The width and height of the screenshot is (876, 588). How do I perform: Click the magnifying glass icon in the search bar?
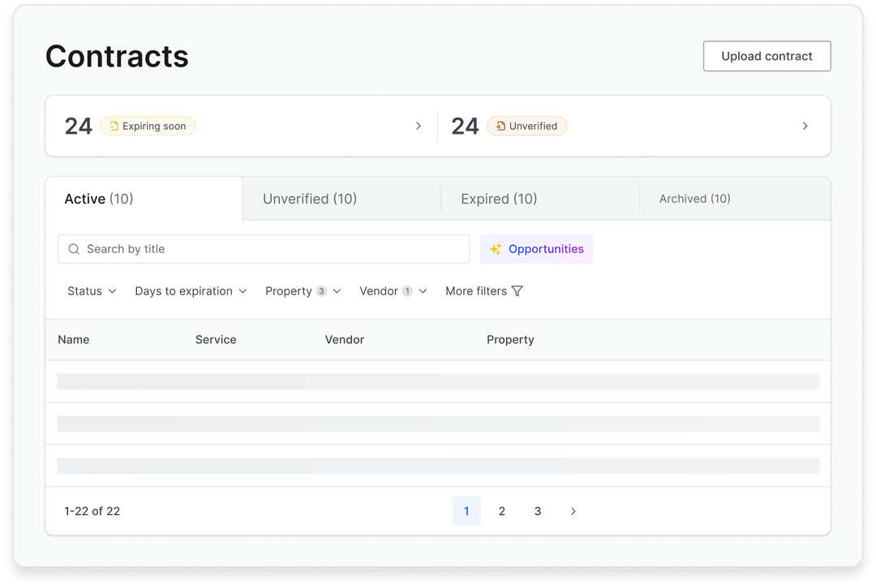(x=74, y=249)
